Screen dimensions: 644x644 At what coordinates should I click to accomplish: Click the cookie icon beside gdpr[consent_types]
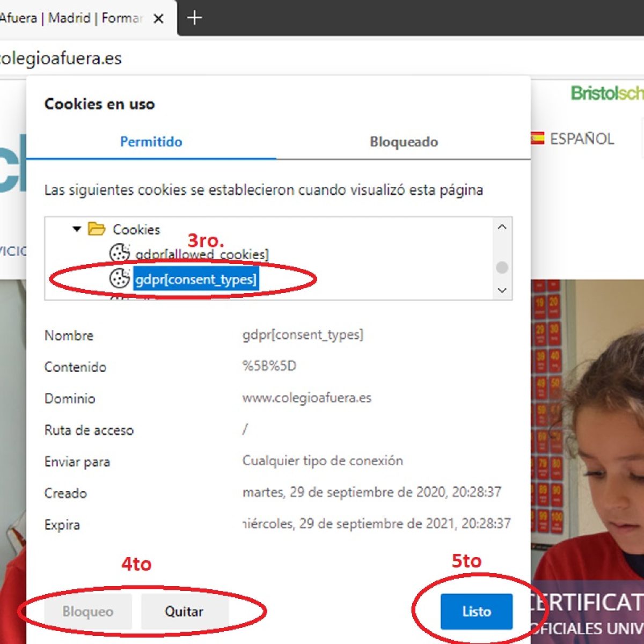click(119, 279)
